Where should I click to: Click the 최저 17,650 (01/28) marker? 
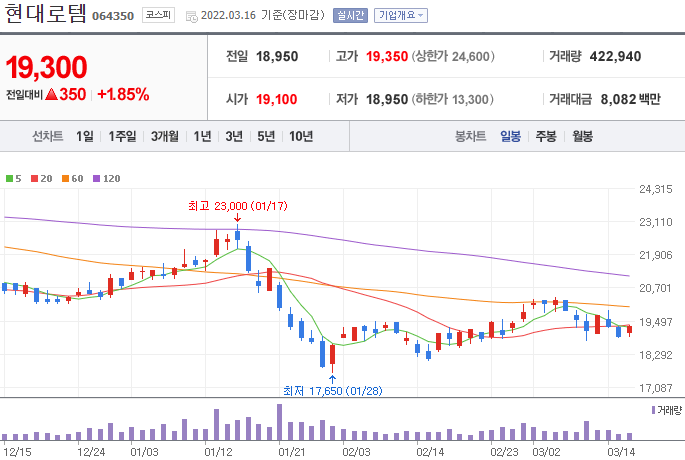[x=332, y=391]
